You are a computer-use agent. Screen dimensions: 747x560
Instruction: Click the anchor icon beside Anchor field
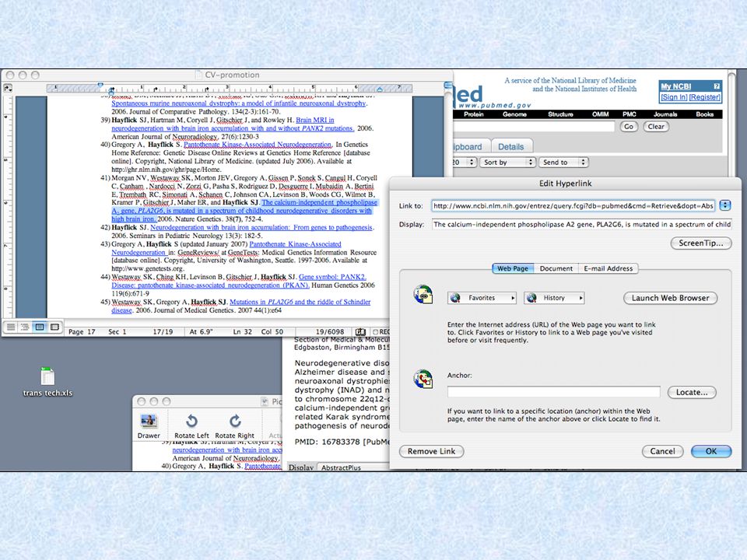pos(423,379)
